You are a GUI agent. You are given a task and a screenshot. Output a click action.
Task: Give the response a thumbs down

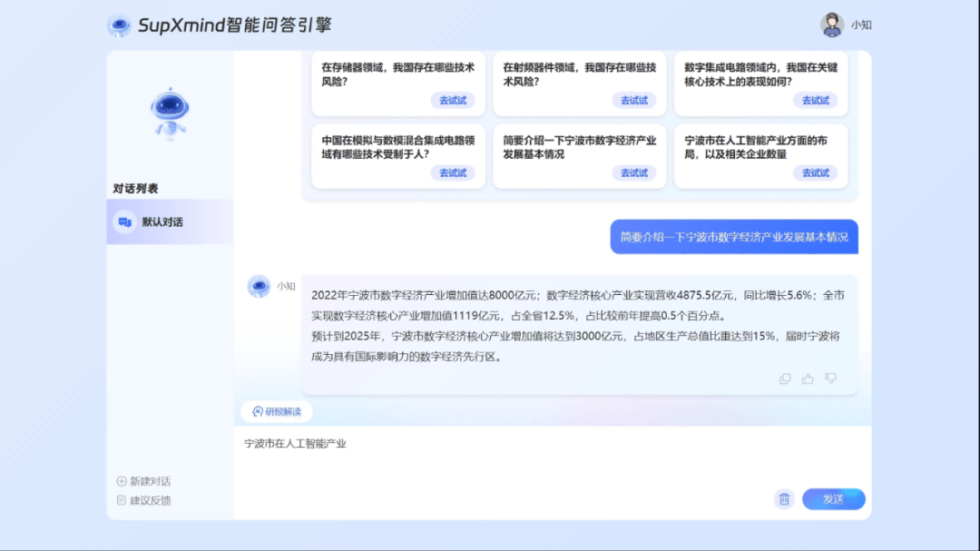tap(830, 379)
